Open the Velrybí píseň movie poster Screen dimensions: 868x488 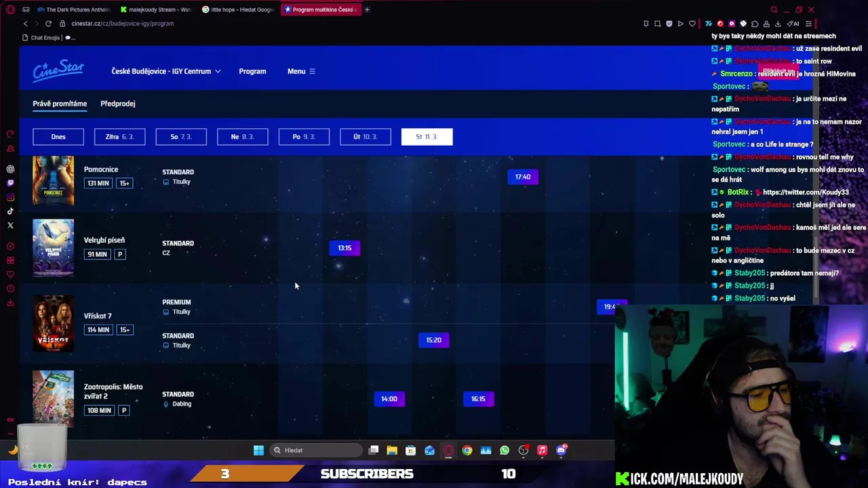click(x=53, y=248)
